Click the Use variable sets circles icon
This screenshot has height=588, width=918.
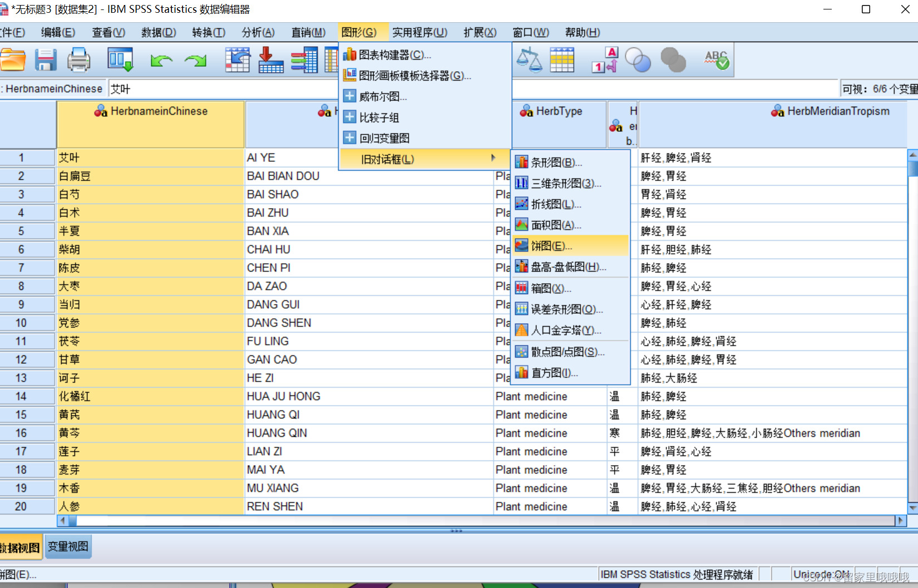pos(638,60)
